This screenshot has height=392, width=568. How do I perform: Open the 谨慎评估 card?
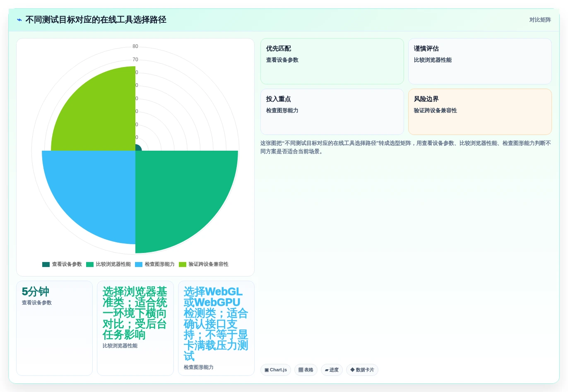click(x=480, y=61)
